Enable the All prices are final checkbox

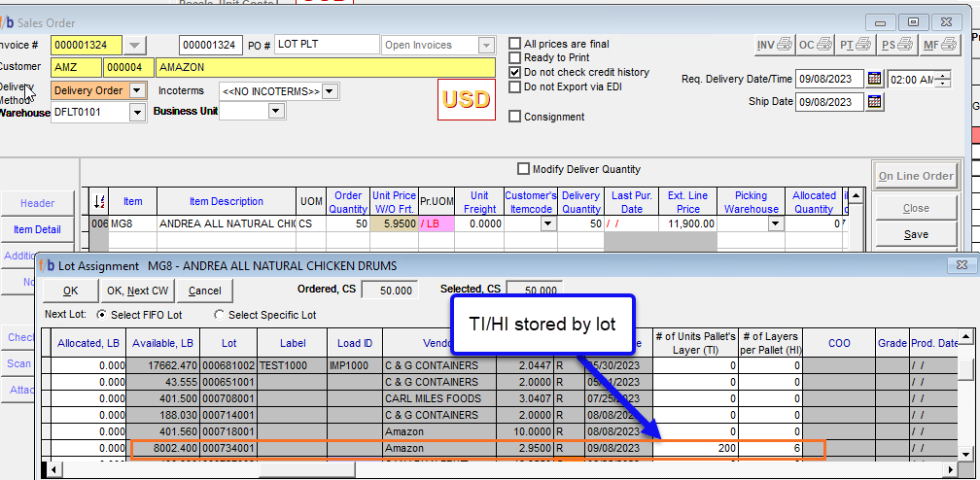coord(515,44)
